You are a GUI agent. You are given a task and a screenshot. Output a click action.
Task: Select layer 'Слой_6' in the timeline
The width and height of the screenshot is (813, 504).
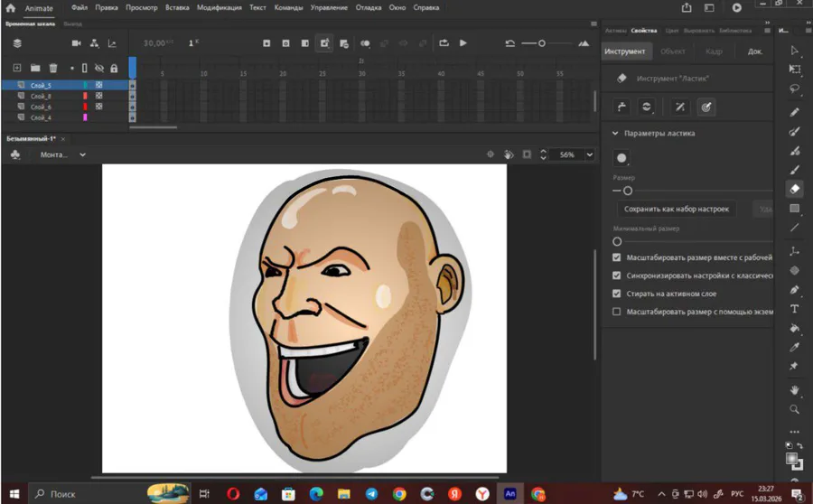(41, 107)
